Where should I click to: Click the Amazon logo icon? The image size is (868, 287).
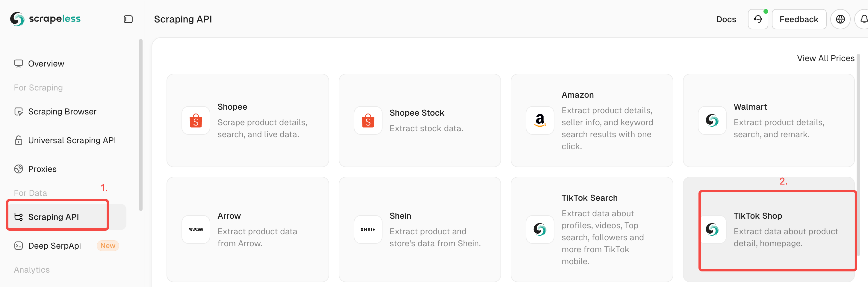tap(540, 121)
